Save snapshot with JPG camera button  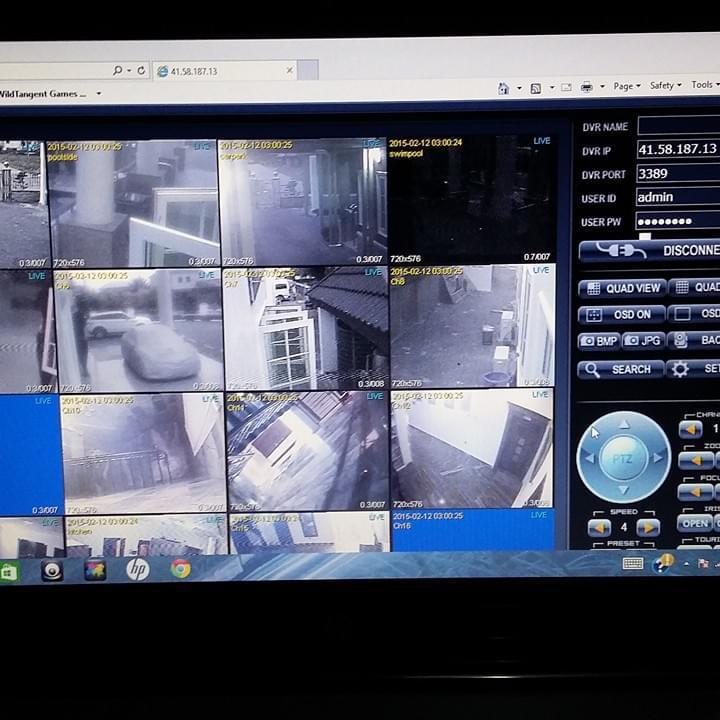pyautogui.click(x=643, y=341)
